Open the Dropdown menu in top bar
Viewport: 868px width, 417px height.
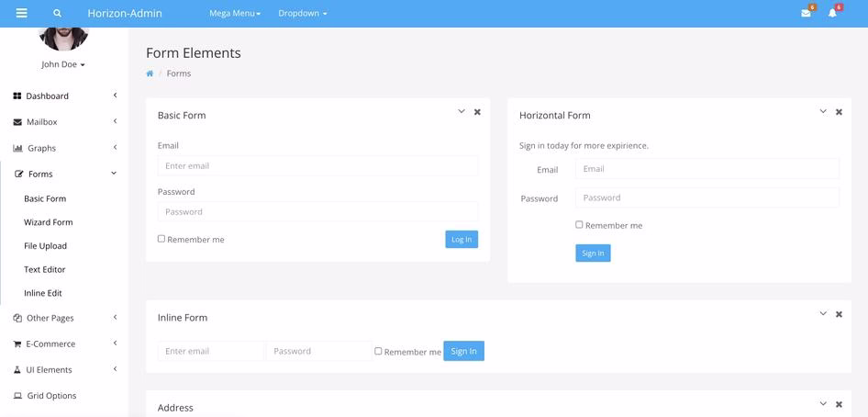tap(302, 13)
